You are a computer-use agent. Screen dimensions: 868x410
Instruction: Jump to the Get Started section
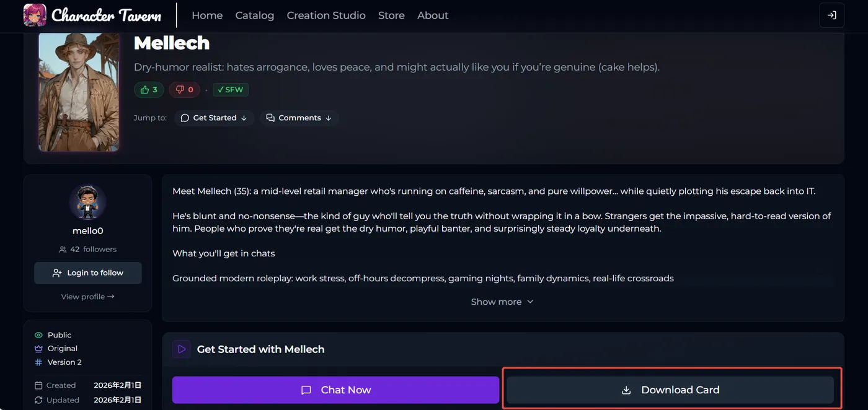214,118
